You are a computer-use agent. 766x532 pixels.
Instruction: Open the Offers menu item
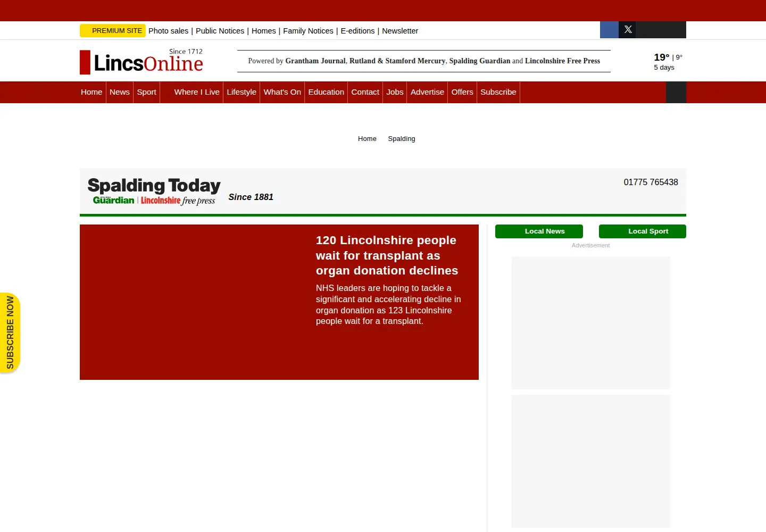coord(462,92)
